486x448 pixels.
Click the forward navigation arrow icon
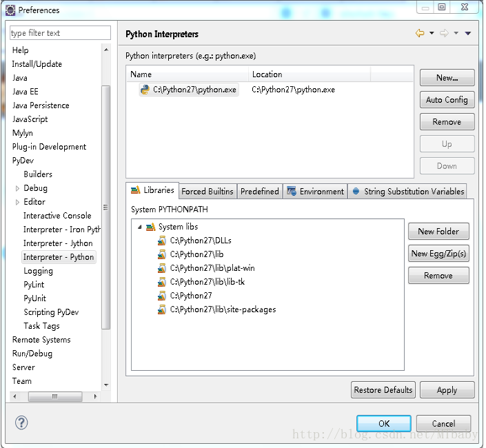pos(444,33)
